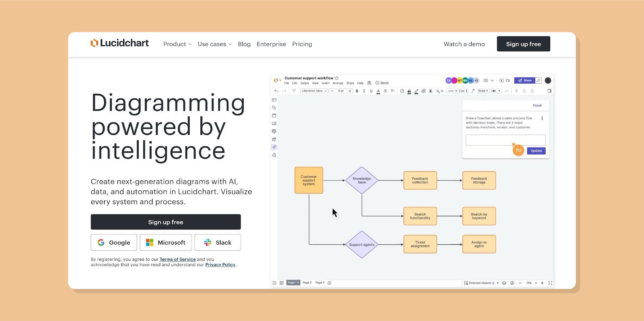Sign up with Microsoft
This screenshot has width=644, height=321.
tap(166, 242)
